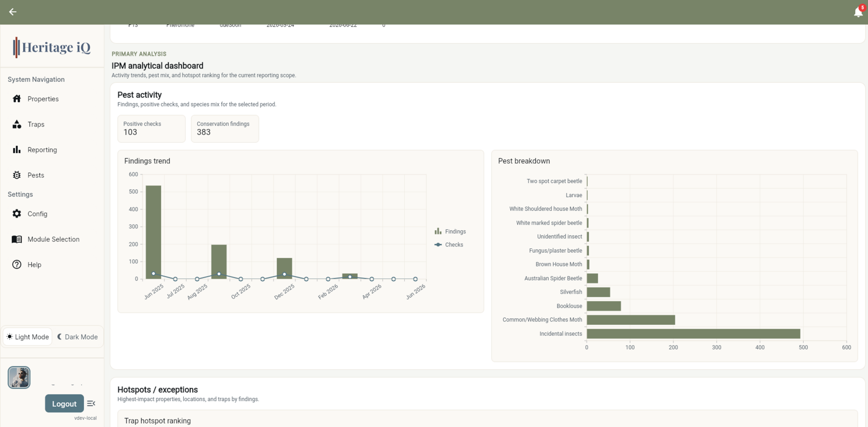Click the Module Selection book icon
This screenshot has width=868, height=427.
(17, 239)
